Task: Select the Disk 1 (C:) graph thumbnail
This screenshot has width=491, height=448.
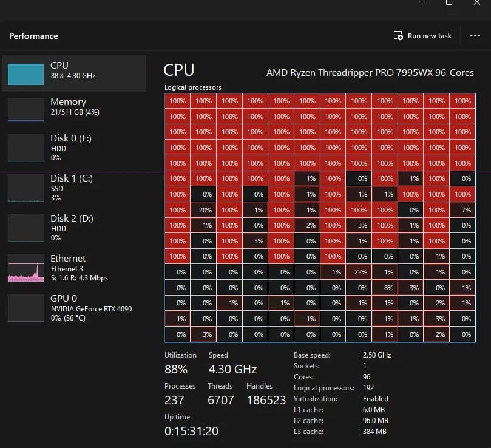Action: tap(25, 188)
